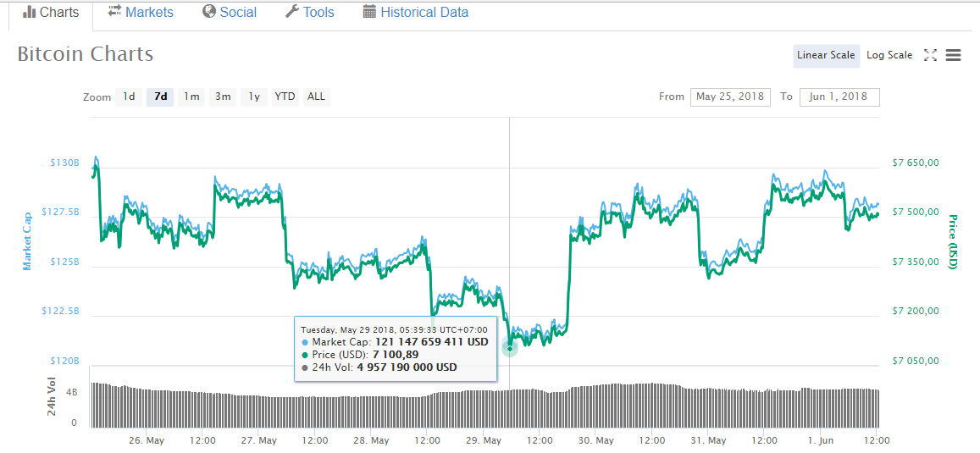
Task: Click the Bitcoin Charts heading
Action: tap(85, 53)
